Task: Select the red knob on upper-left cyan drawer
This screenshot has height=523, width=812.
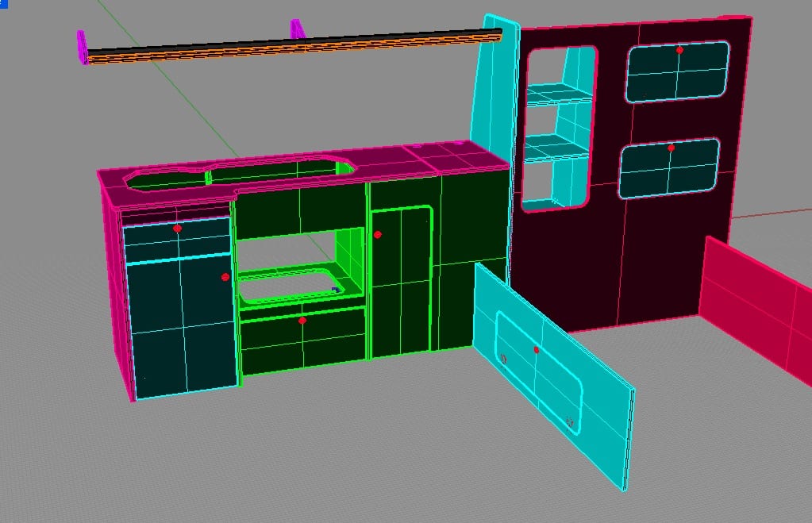Action: pos(177,229)
